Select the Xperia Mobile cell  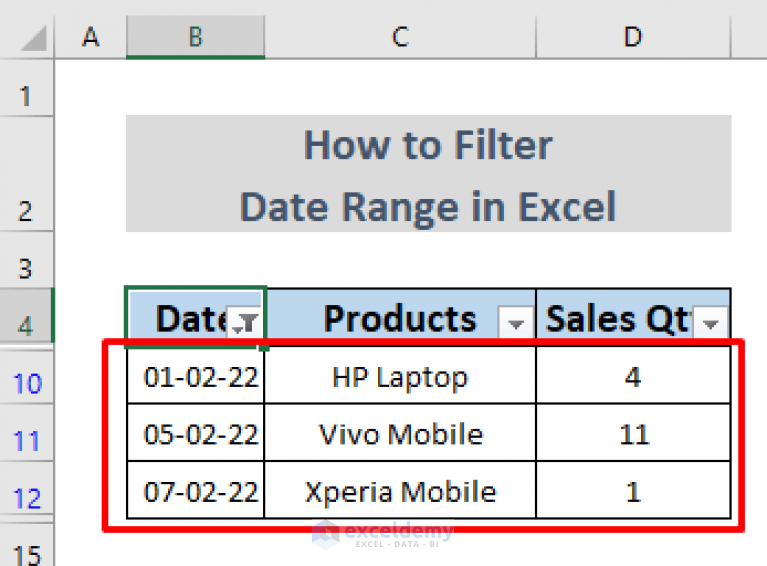tap(401, 490)
